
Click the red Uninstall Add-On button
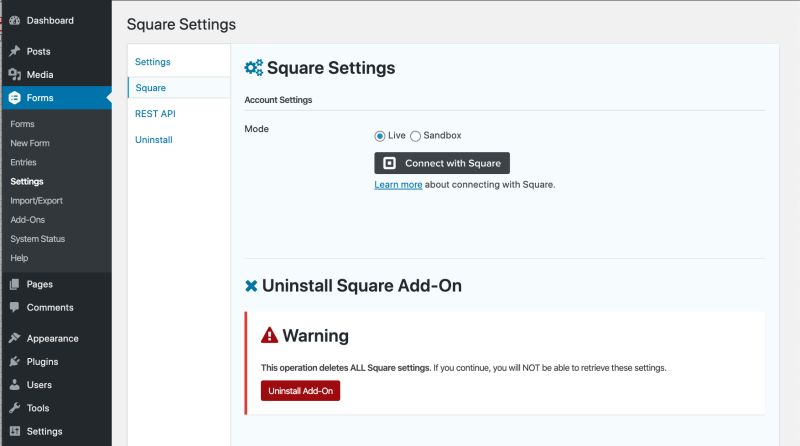tap(301, 391)
